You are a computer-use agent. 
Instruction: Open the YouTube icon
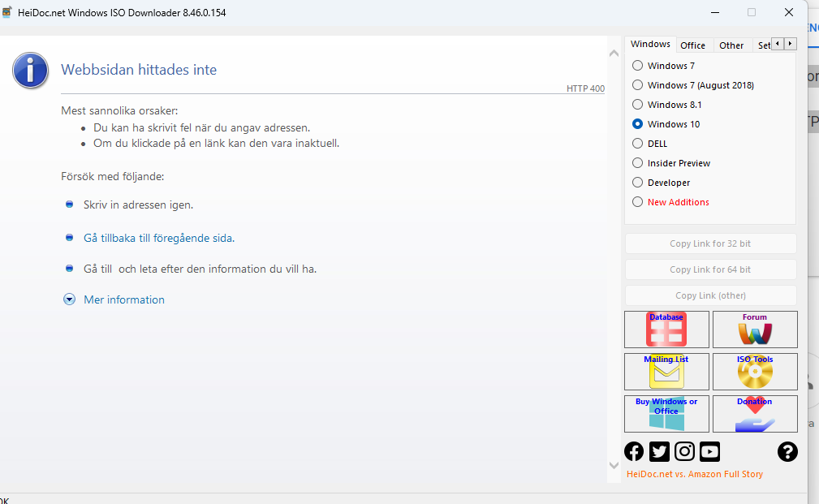click(710, 451)
